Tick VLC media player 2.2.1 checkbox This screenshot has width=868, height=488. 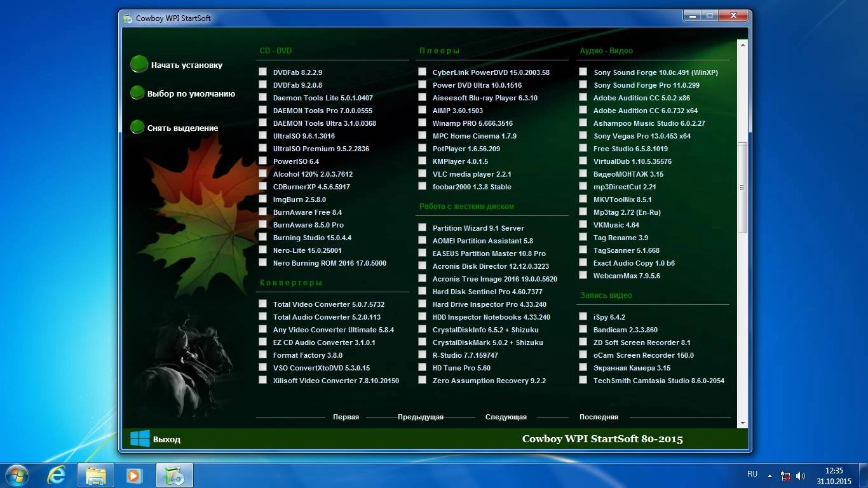pos(422,173)
